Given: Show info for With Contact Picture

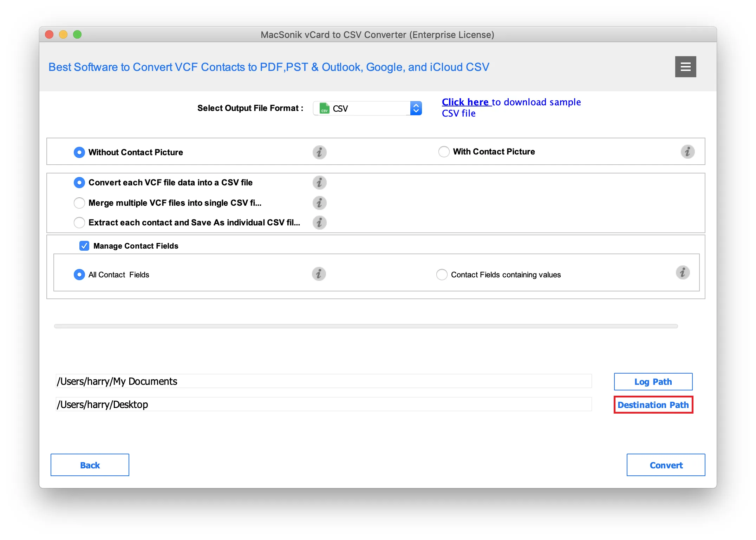Looking at the screenshot, I should [687, 152].
